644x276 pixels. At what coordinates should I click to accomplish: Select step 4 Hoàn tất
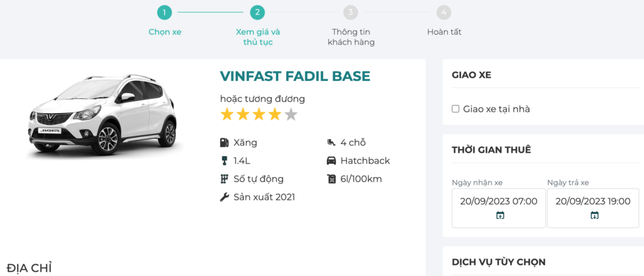click(444, 12)
